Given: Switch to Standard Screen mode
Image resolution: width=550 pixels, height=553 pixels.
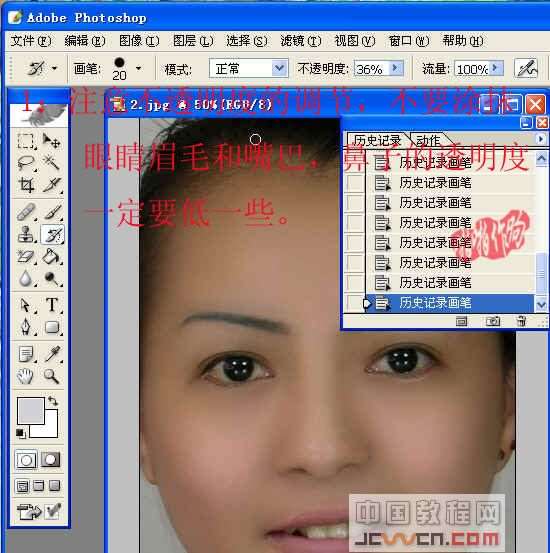Looking at the screenshot, I should click(22, 486).
